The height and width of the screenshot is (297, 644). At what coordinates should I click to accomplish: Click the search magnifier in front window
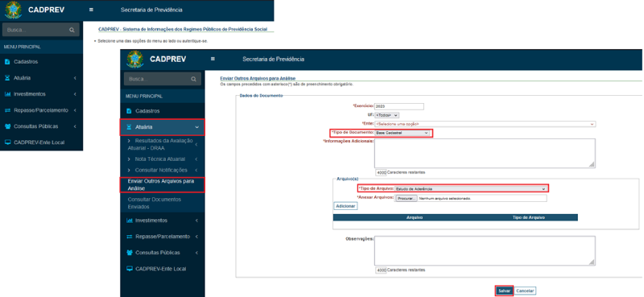tap(193, 80)
